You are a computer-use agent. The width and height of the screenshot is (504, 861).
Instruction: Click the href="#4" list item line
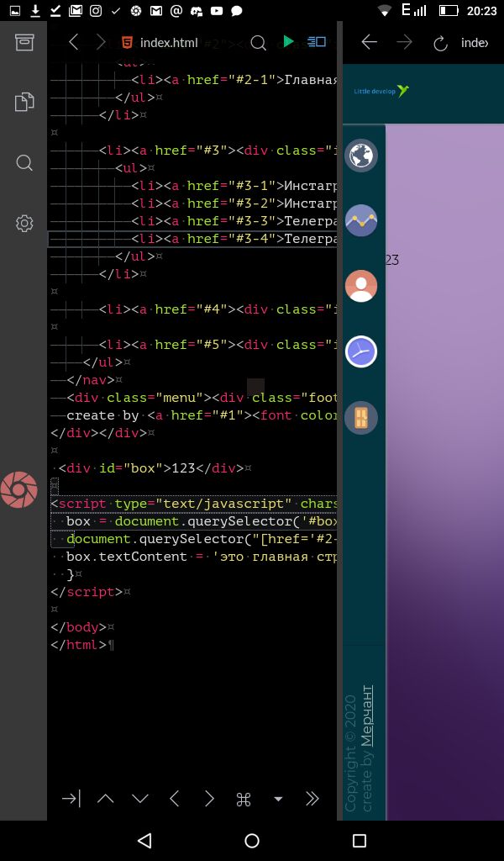pos(192,309)
